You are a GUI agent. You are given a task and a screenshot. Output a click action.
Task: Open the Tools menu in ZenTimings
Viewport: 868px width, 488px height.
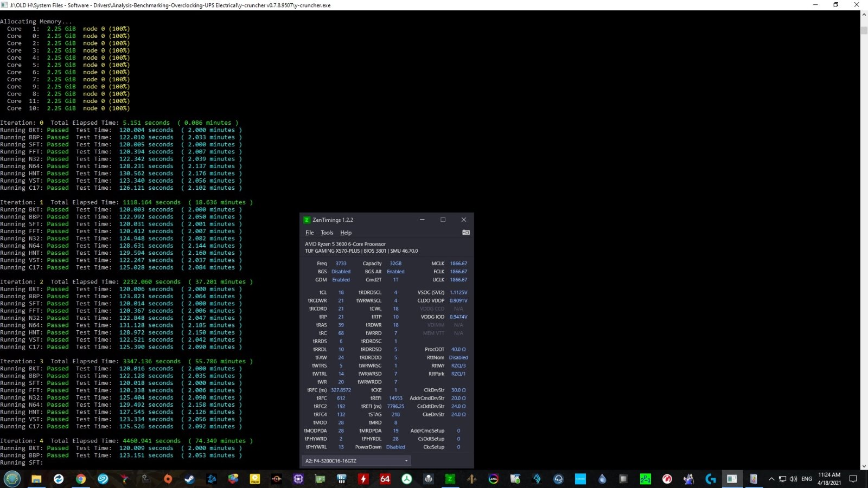point(327,233)
